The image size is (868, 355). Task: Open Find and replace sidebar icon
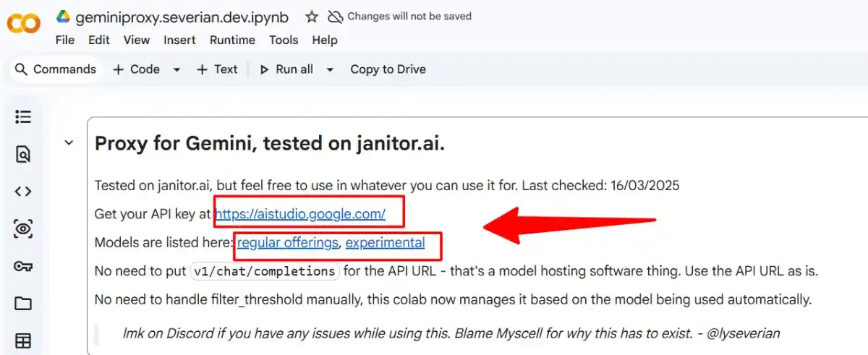(23, 154)
